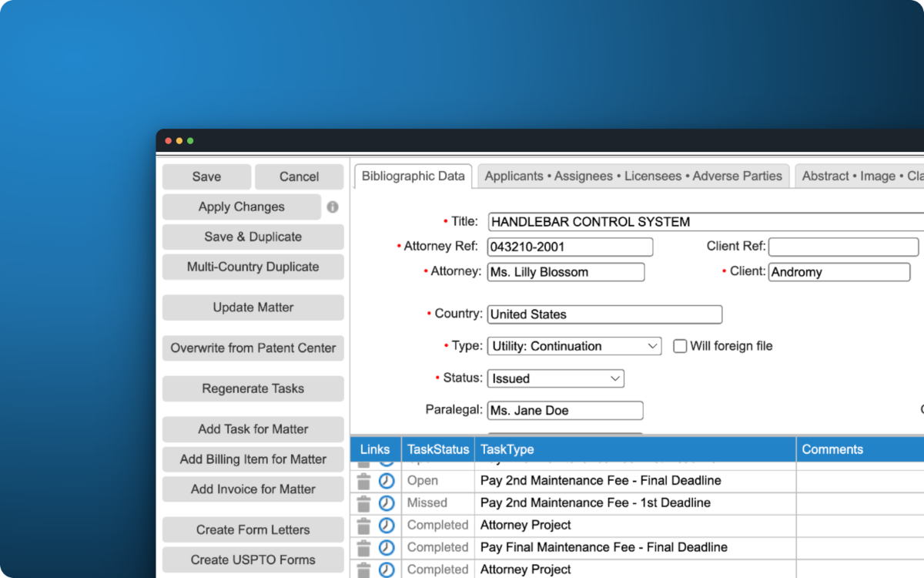Trash the first Completed Attorney Project row
This screenshot has height=578, width=924.
point(363,526)
